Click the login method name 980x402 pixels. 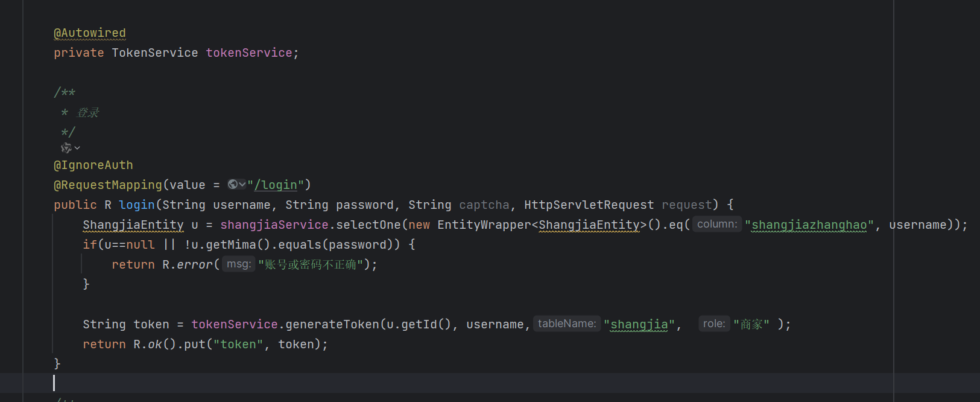click(137, 205)
